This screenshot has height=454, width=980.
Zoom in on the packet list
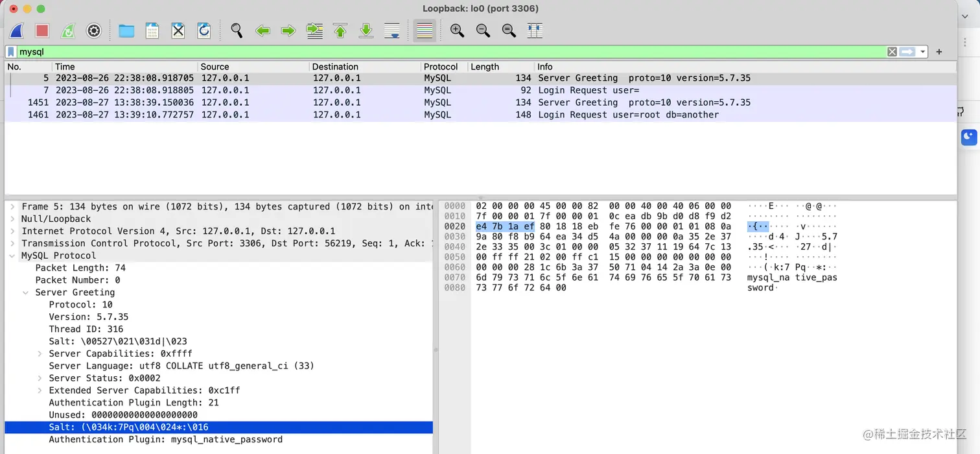click(457, 30)
